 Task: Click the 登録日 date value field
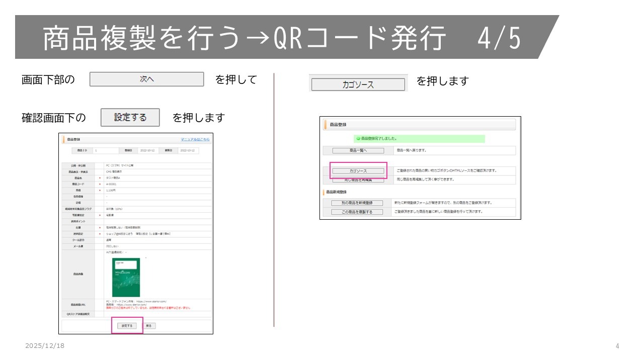click(x=148, y=150)
